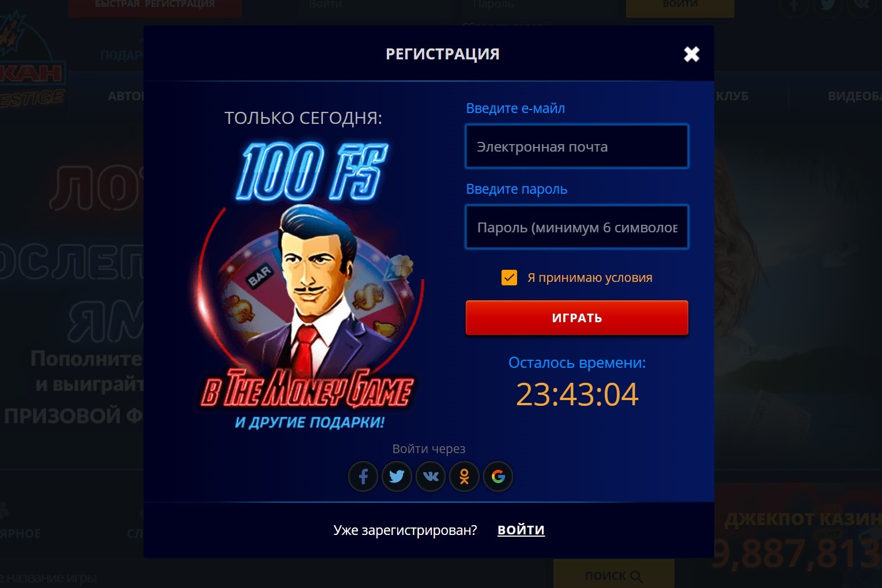Close the Регистрация dialog with X
This screenshot has height=588, width=882.
(x=692, y=54)
